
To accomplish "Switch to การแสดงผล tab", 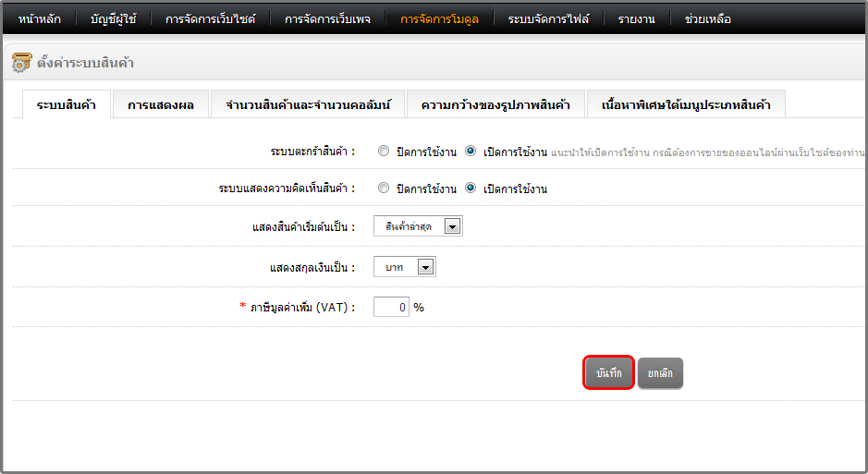I will (161, 104).
